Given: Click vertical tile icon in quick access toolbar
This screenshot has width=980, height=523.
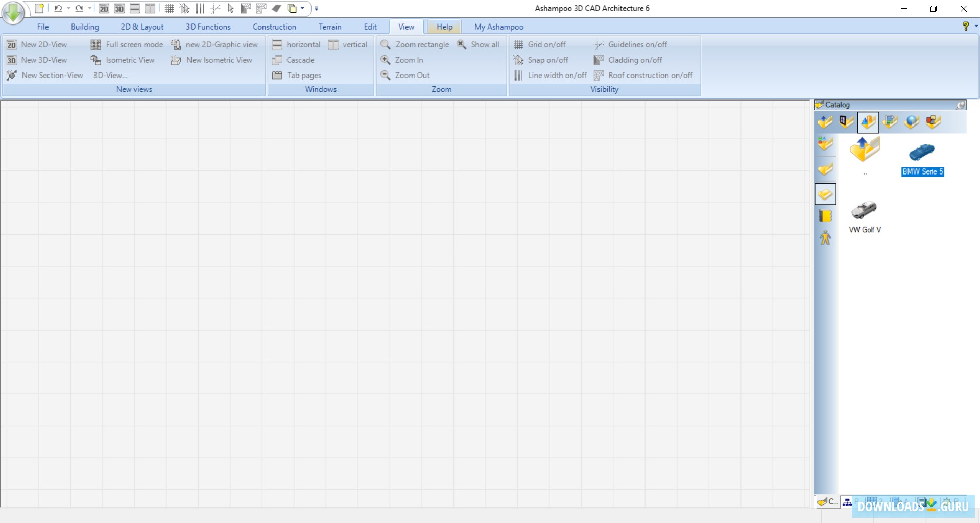Looking at the screenshot, I should click(x=150, y=8).
